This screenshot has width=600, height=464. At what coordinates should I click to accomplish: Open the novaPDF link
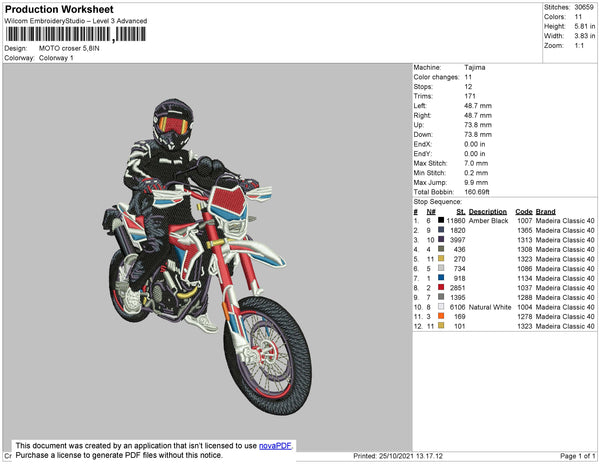pyautogui.click(x=275, y=446)
